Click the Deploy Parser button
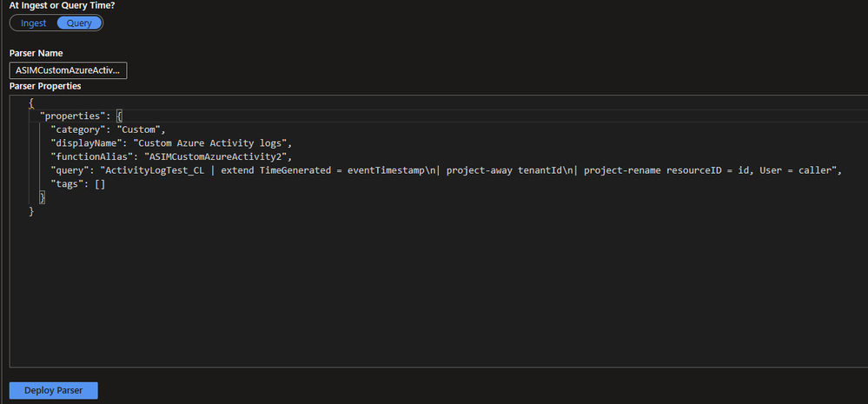Image resolution: width=868 pixels, height=404 pixels. pyautogui.click(x=54, y=390)
